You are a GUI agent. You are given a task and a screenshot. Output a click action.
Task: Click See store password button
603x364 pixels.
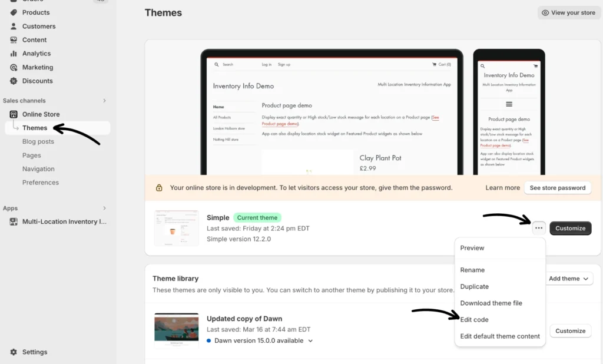tap(557, 188)
